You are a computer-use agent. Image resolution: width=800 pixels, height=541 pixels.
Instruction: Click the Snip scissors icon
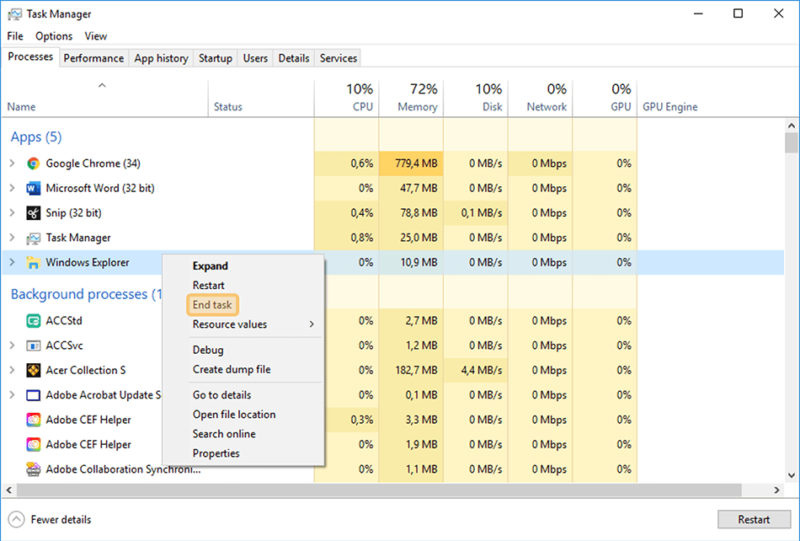[33, 213]
